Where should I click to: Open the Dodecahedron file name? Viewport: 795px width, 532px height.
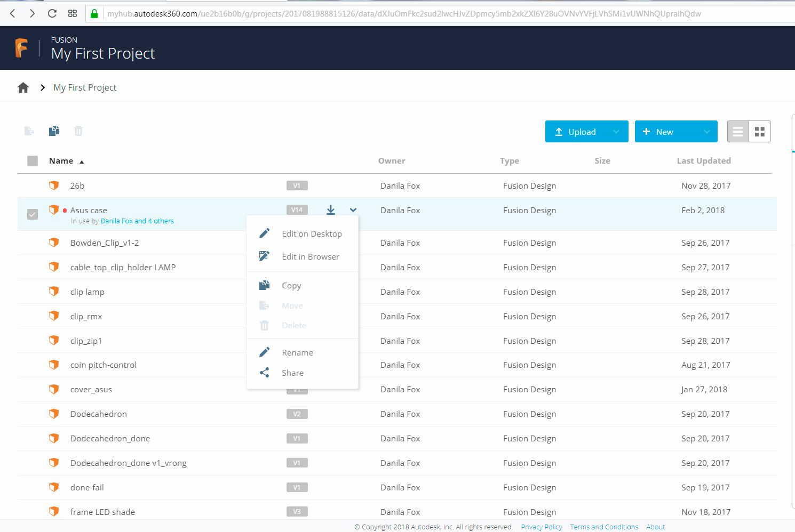point(99,414)
